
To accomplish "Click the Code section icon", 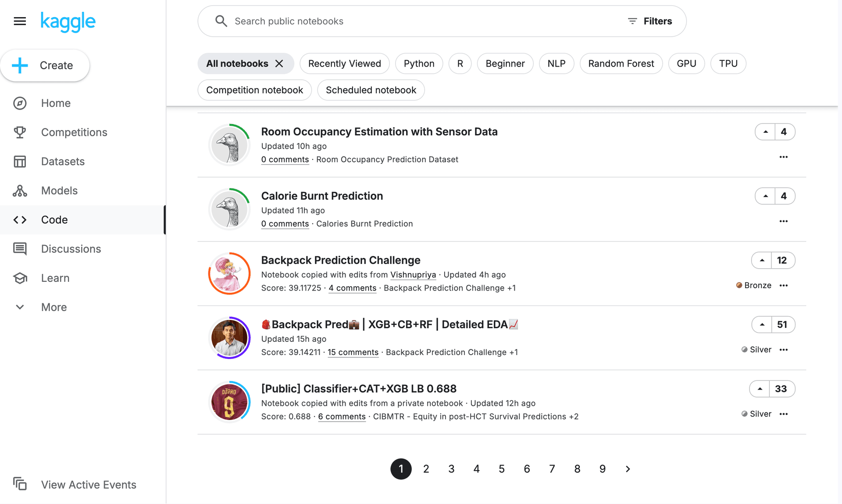I will coord(21,220).
